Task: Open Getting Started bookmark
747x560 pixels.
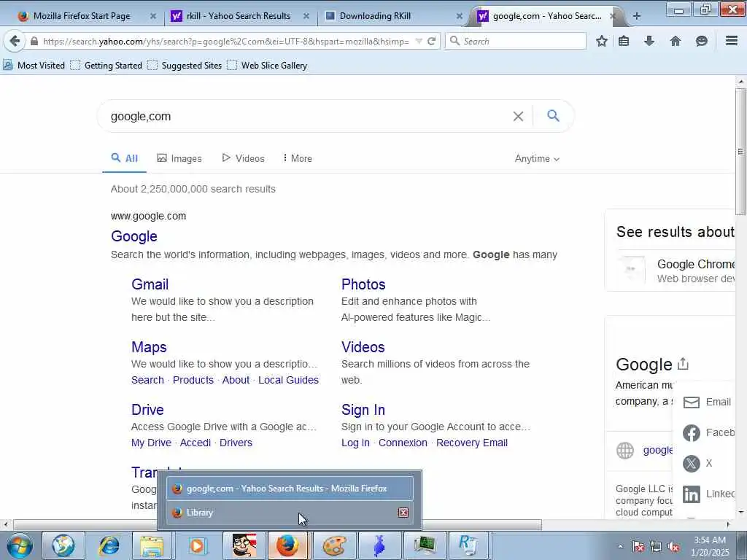Action: (107, 65)
